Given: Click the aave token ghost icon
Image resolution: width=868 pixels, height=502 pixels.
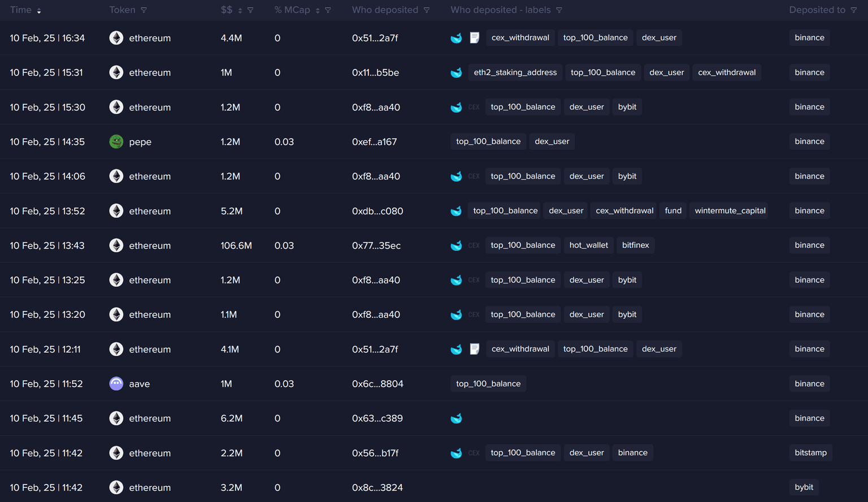Looking at the screenshot, I should [x=116, y=384].
